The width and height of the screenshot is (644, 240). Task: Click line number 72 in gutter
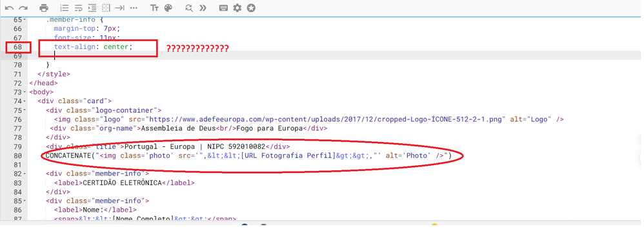[x=17, y=83]
